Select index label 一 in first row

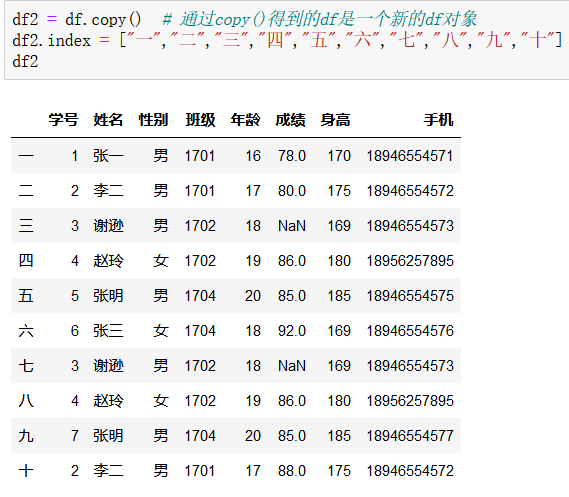pos(26,156)
